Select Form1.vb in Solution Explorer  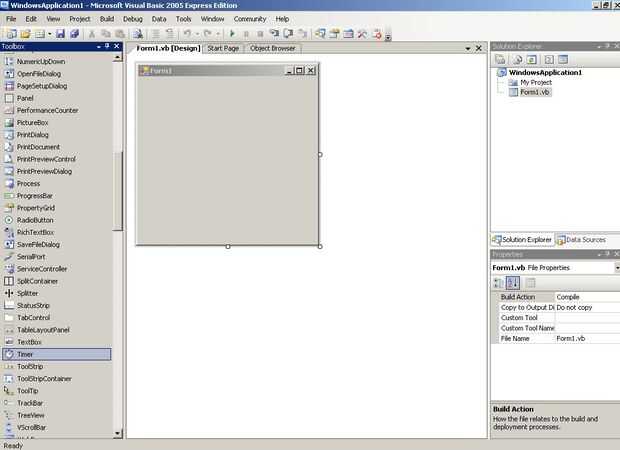(535, 92)
